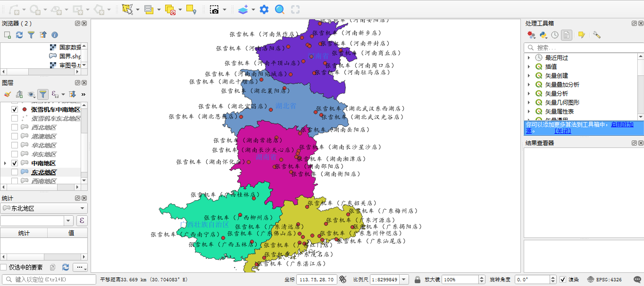
Task: Open the manage visibility eye dropdown
Action: coord(32,94)
